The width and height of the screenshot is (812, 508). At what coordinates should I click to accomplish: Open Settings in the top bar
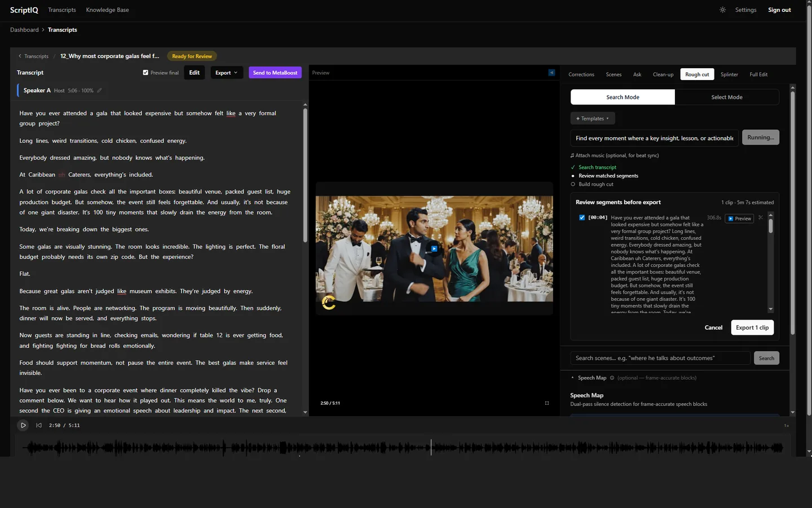point(745,10)
